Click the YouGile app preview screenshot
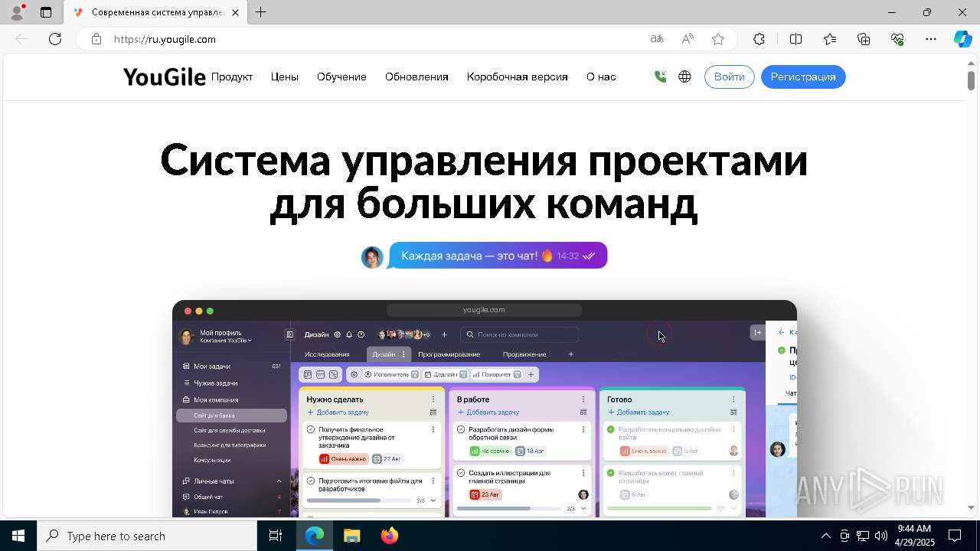The image size is (980, 551). [485, 409]
